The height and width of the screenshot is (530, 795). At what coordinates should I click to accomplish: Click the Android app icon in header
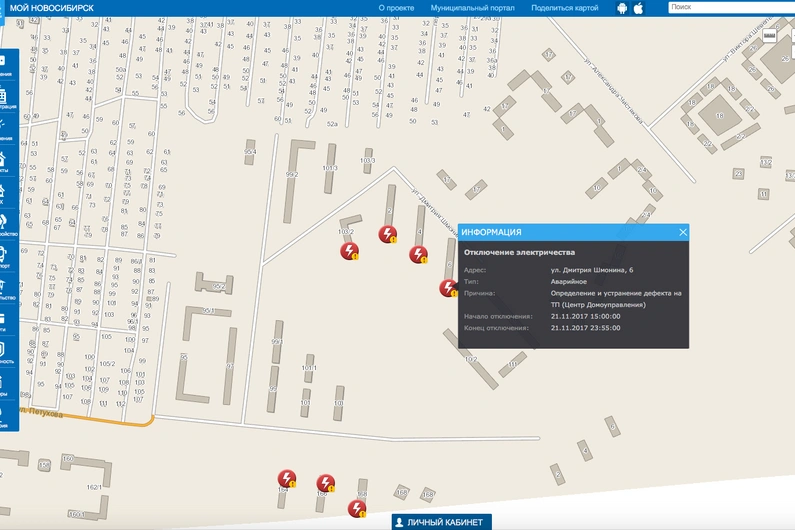[x=621, y=8]
